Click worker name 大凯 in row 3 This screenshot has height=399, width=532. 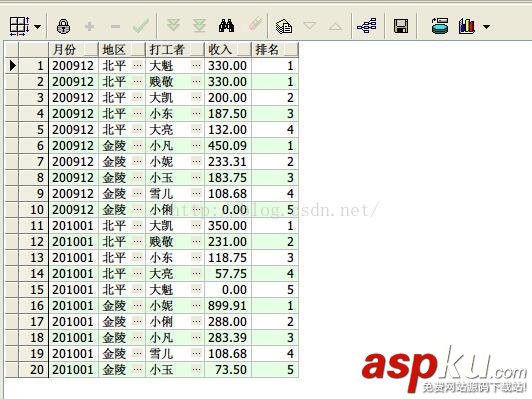point(162,98)
